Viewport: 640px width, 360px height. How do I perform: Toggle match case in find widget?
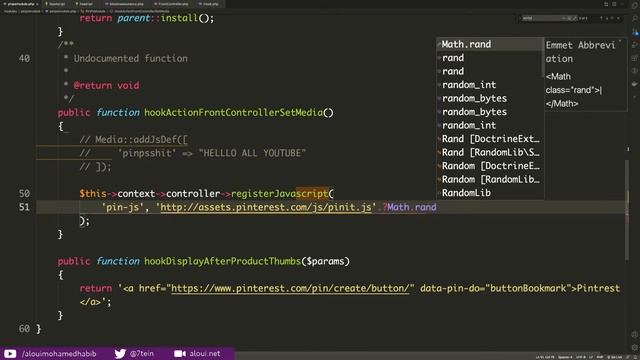point(564,18)
